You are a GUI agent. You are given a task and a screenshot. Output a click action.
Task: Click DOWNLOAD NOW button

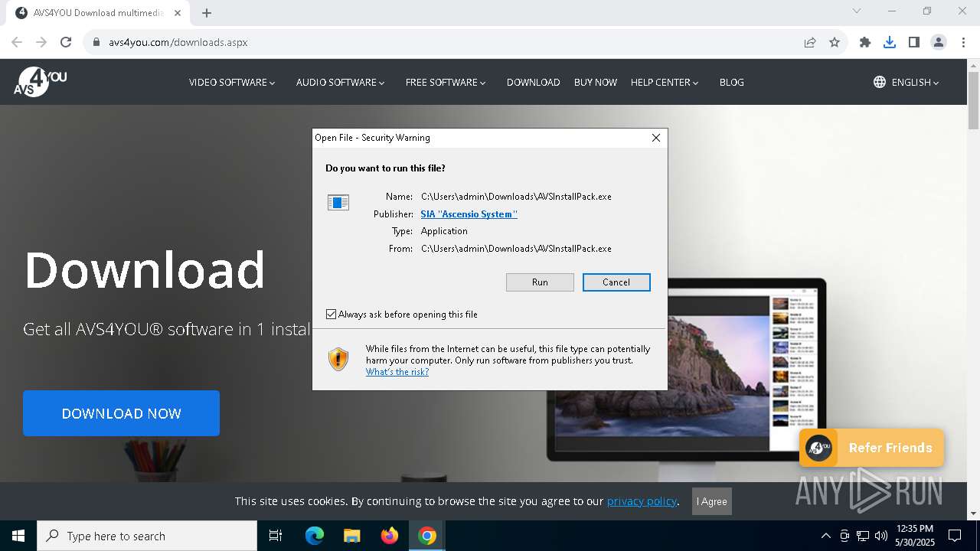pyautogui.click(x=121, y=413)
